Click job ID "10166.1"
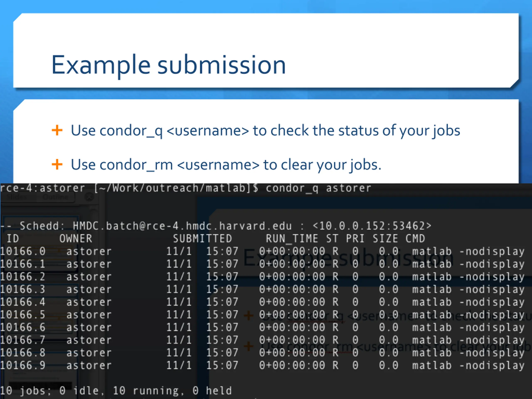 coord(23,264)
